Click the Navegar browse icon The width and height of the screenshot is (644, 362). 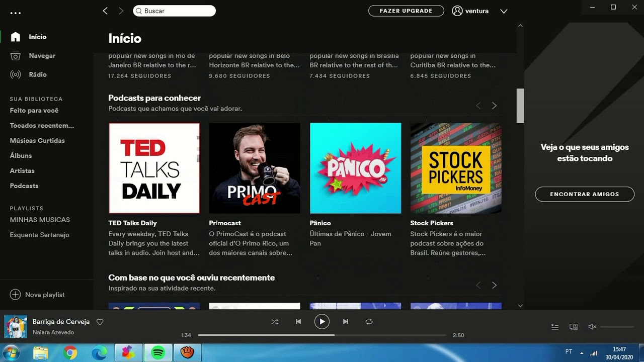pos(16,56)
